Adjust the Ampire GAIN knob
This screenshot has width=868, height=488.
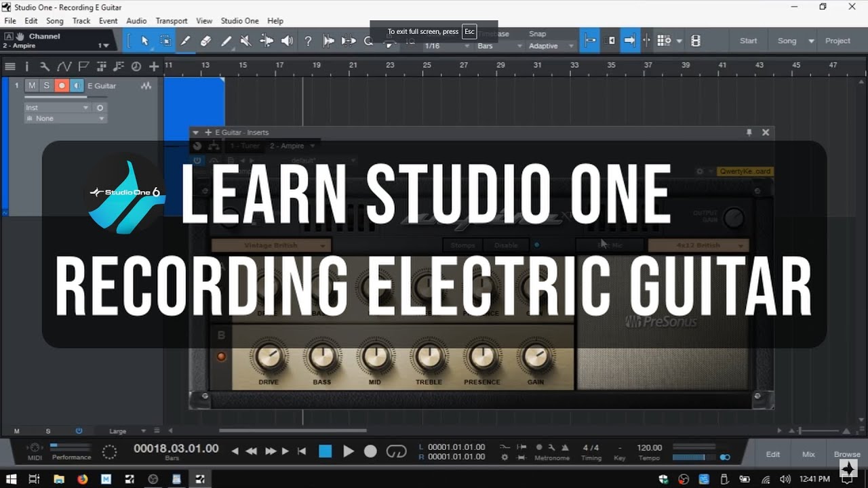[x=536, y=357]
